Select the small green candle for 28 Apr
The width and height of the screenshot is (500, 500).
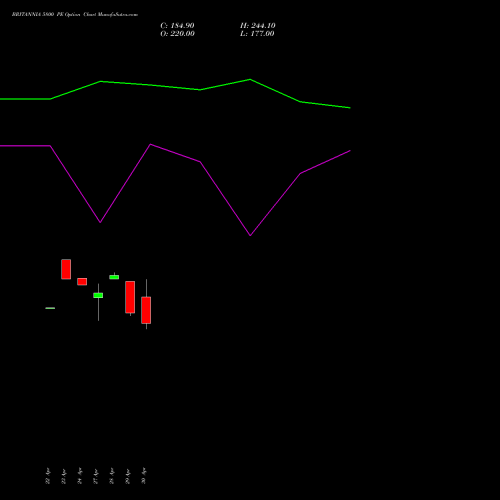(114, 277)
